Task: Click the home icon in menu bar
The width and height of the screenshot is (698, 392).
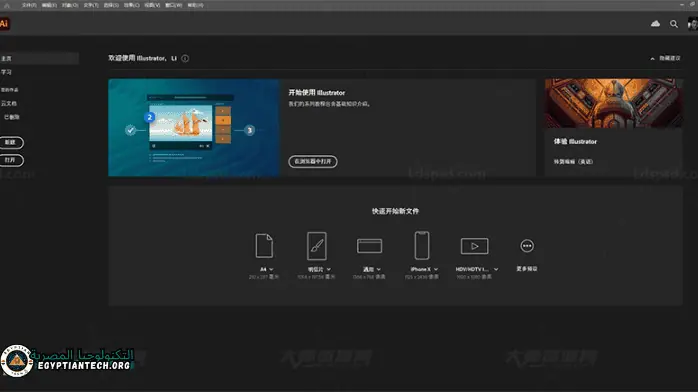Action: (7, 5)
